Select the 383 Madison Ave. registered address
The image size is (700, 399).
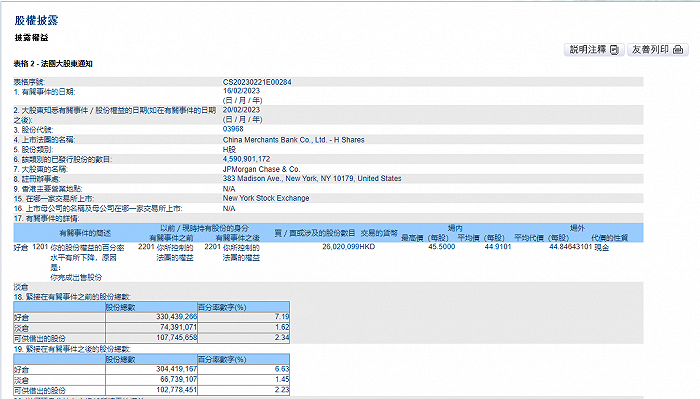pyautogui.click(x=312, y=179)
